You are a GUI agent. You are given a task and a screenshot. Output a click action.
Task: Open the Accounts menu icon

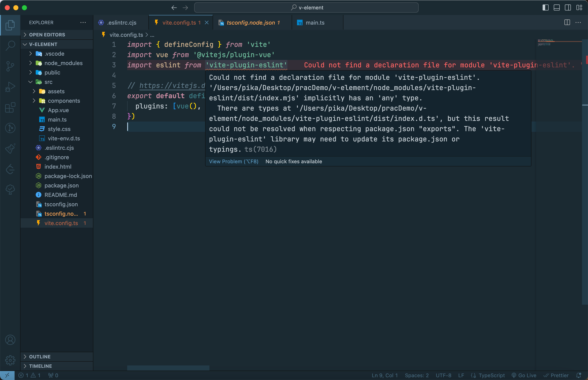pyautogui.click(x=10, y=340)
